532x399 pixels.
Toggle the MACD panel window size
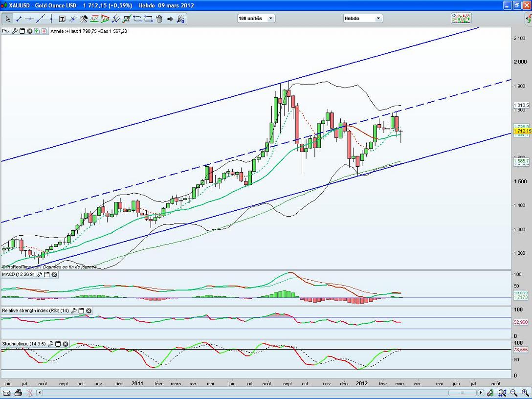point(47,275)
